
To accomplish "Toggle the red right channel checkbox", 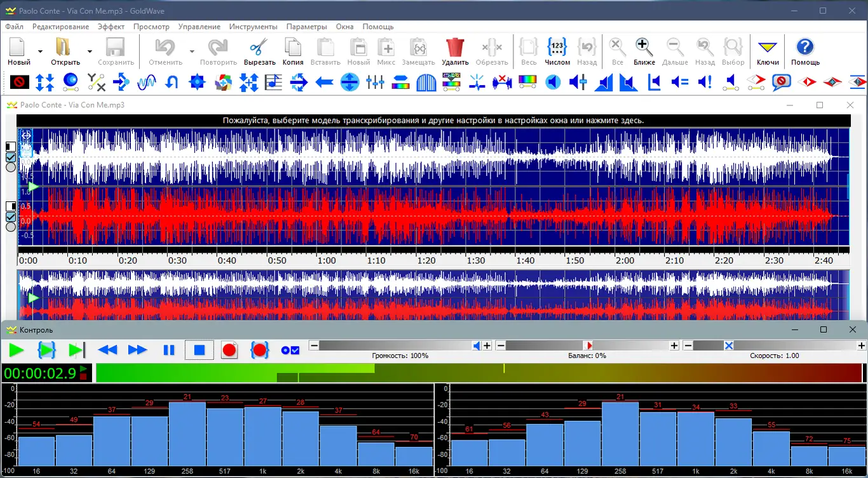I will coord(11,216).
